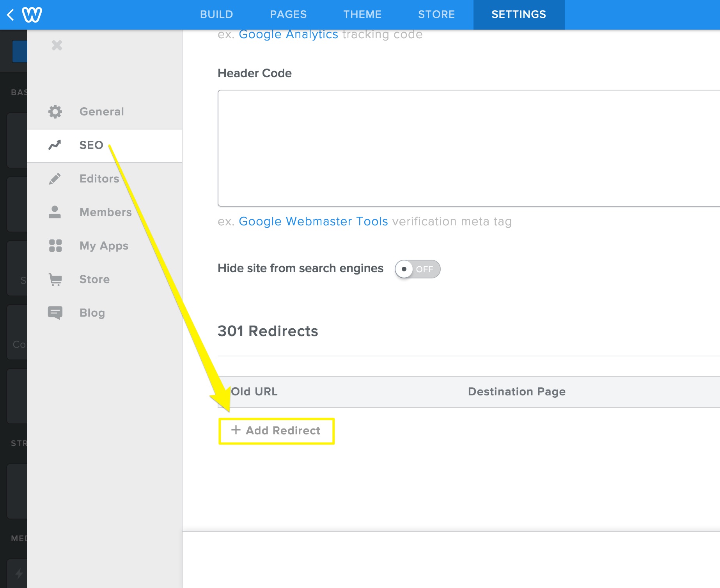This screenshot has height=588, width=720.
Task: Click the Editors pencil icon
Action: [55, 179]
